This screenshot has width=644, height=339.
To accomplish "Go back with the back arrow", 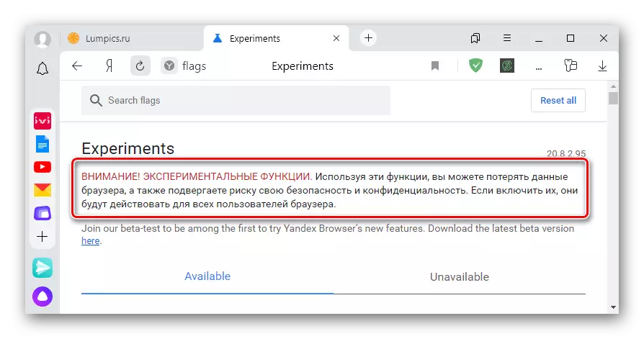I will pyautogui.click(x=77, y=66).
